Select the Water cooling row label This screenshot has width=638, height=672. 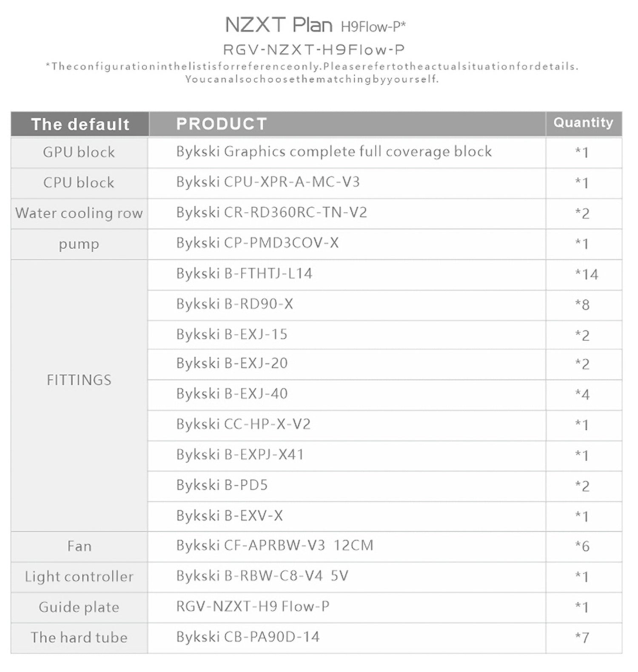tap(79, 213)
